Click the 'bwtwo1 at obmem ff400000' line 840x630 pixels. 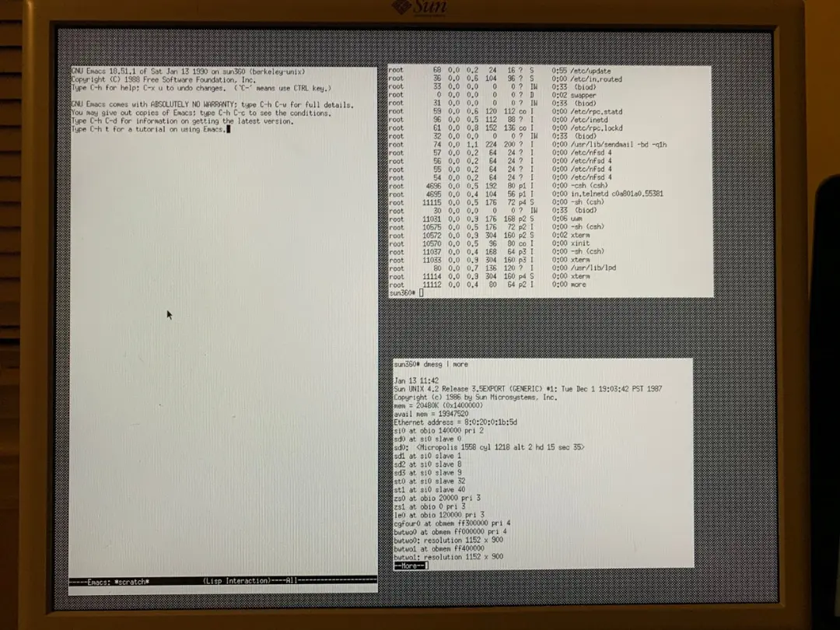pos(439,548)
